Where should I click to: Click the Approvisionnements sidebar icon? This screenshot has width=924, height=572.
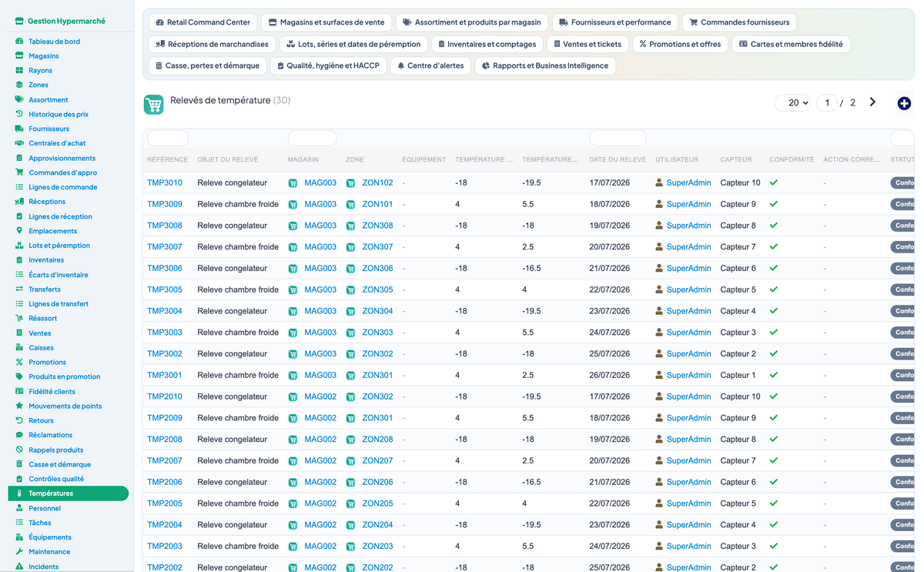19,158
